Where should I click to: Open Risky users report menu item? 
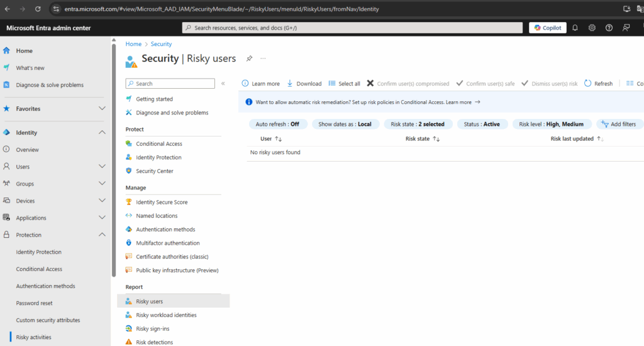(174, 301)
